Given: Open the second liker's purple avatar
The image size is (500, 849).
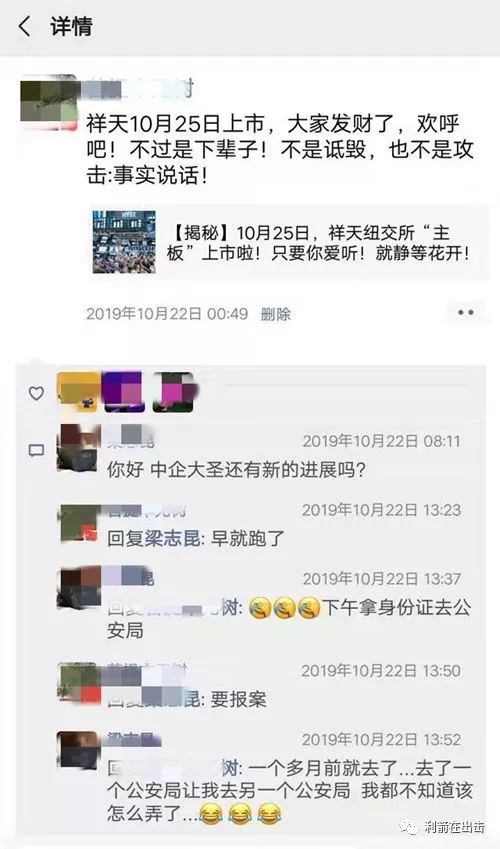Looking at the screenshot, I should click(x=124, y=392).
